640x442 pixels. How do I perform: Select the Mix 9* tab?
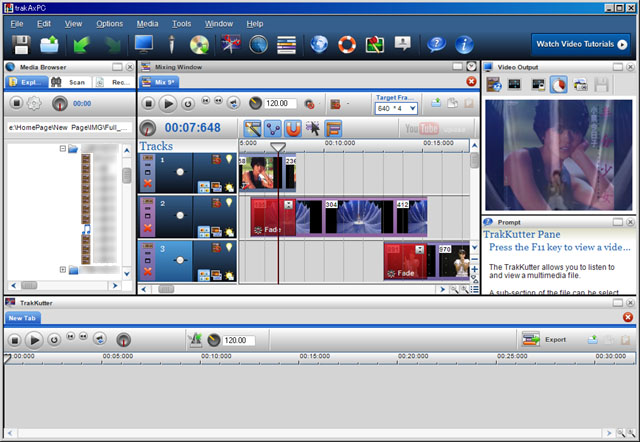click(159, 82)
